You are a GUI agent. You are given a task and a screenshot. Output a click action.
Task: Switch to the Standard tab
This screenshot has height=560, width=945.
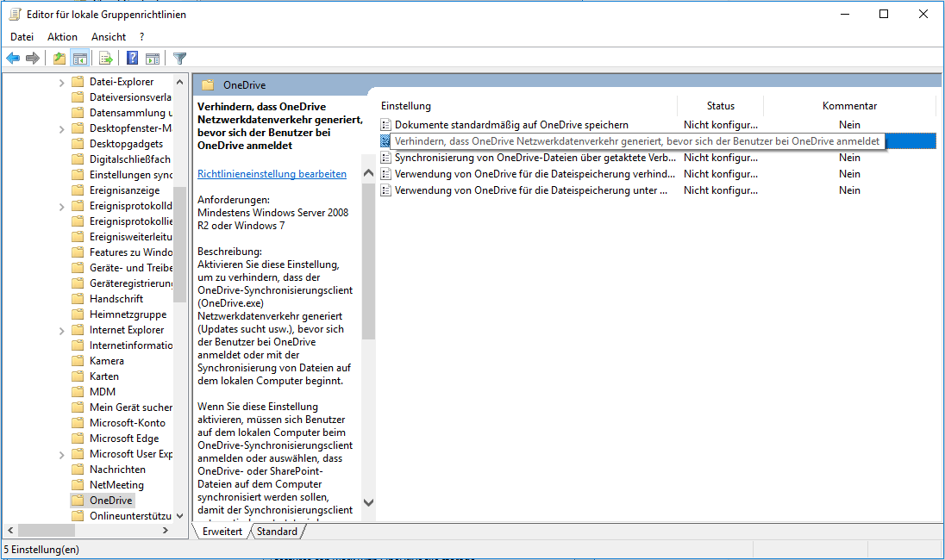coord(277,531)
